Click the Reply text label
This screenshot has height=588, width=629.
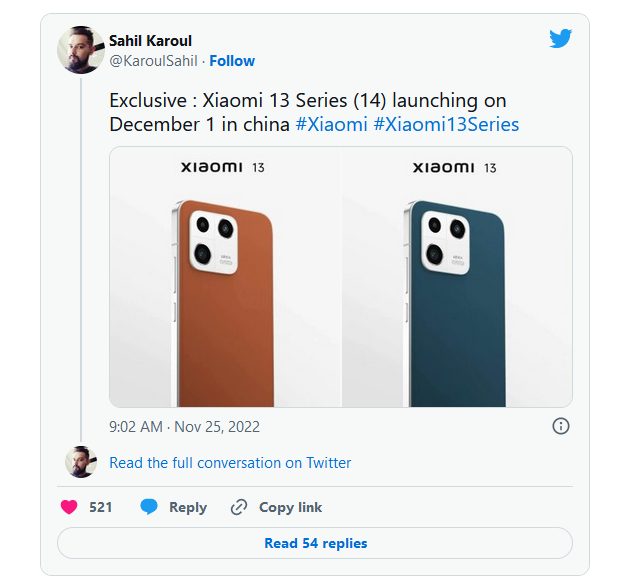coord(188,507)
